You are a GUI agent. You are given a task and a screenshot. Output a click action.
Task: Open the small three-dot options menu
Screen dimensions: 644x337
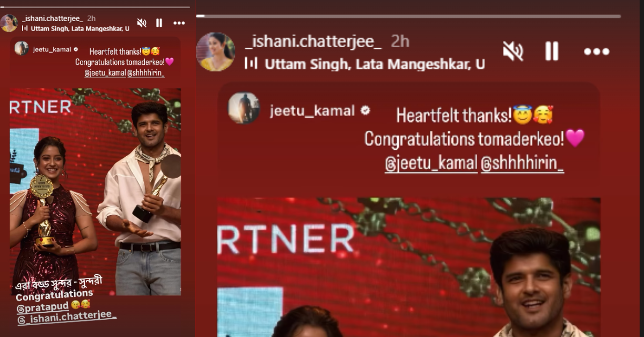(x=179, y=23)
